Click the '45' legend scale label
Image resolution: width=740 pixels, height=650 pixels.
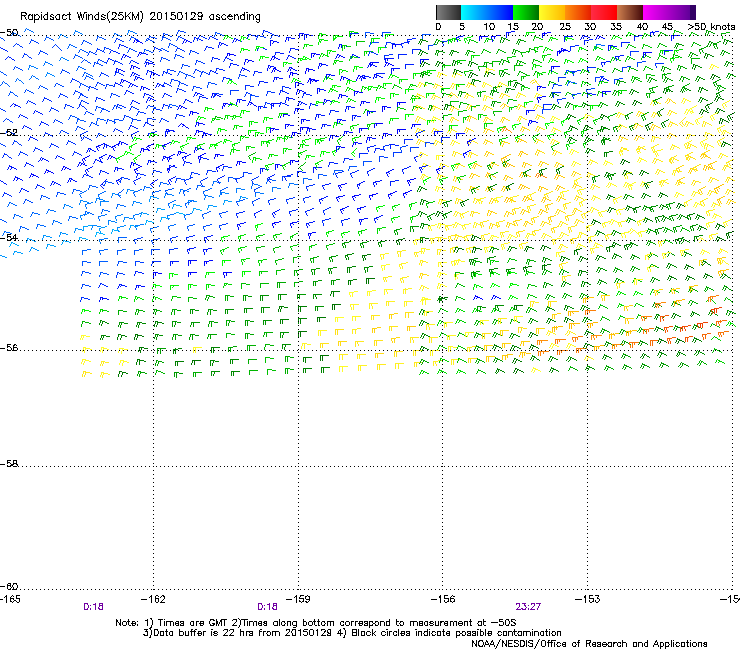[667, 27]
